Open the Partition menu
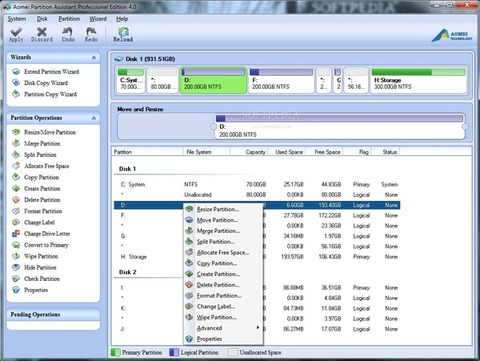This screenshot has height=361, width=480. tap(69, 19)
